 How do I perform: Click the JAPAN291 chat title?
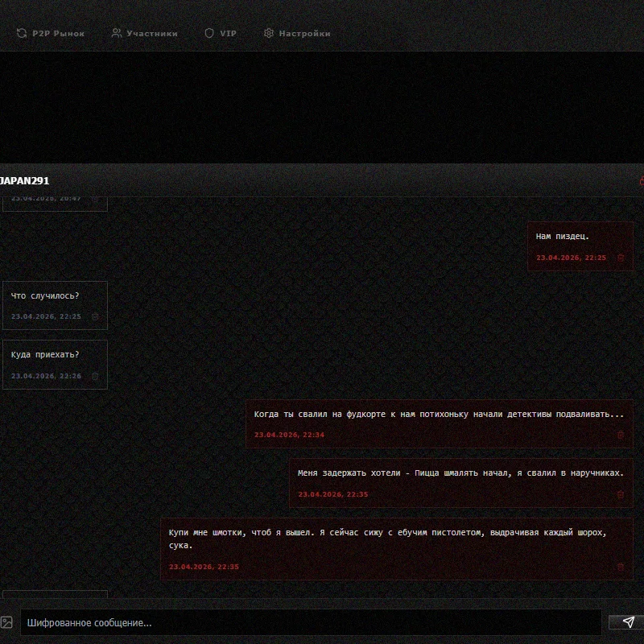[24, 181]
